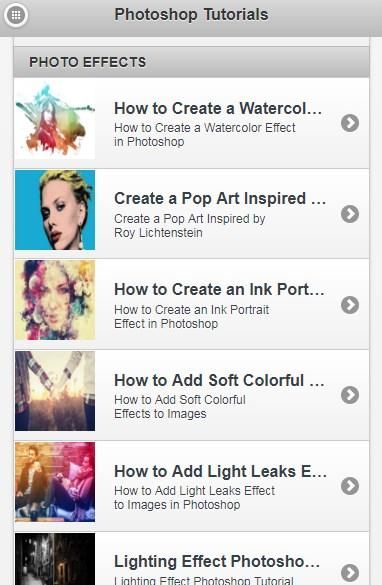Select 'How to Add Light Leaks E...' title
The height and width of the screenshot is (585, 382).
tap(220, 471)
